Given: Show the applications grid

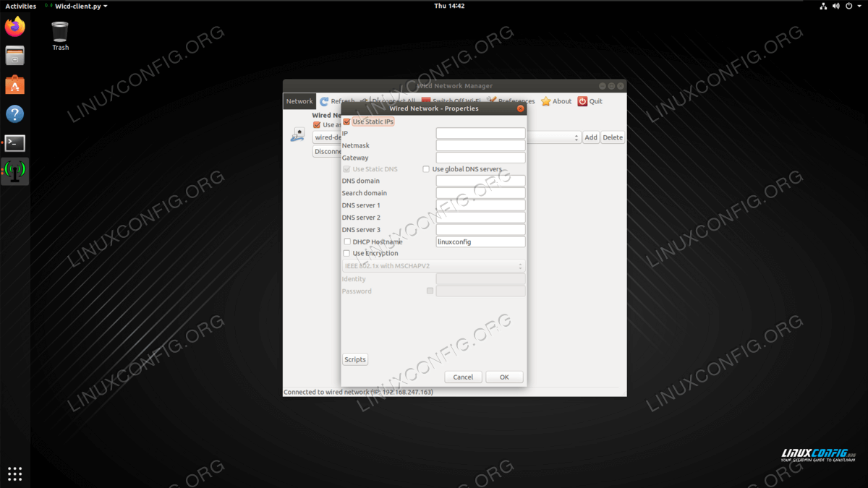Looking at the screenshot, I should pyautogui.click(x=14, y=474).
